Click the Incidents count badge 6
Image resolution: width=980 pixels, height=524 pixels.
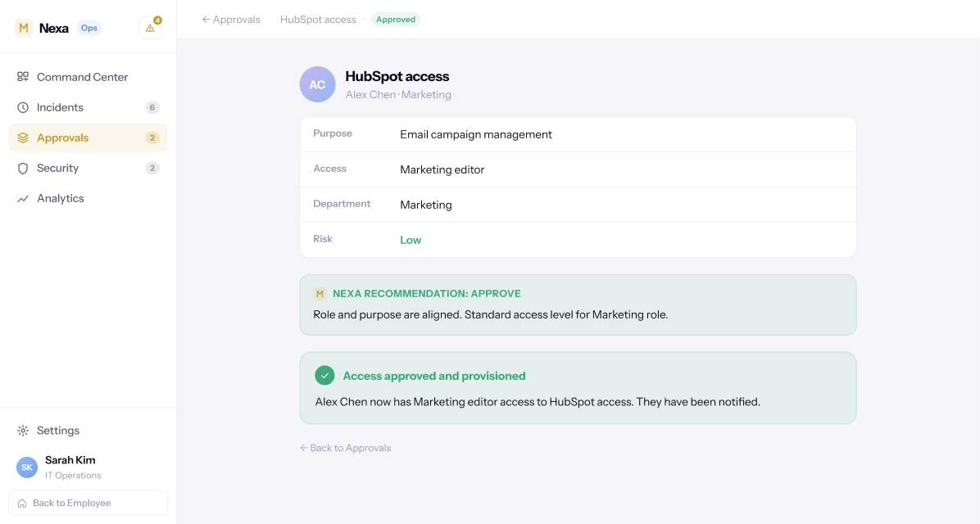[152, 107]
